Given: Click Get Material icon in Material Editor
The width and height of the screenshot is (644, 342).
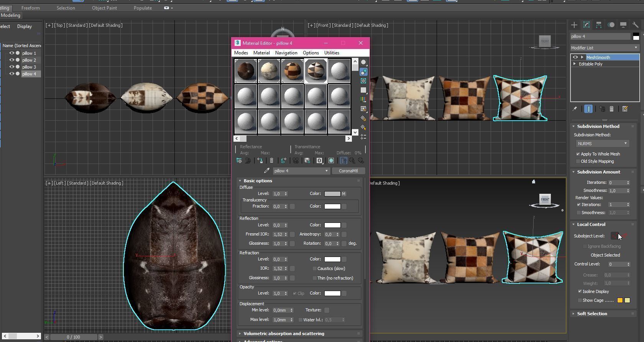Looking at the screenshot, I should pyautogui.click(x=239, y=161).
